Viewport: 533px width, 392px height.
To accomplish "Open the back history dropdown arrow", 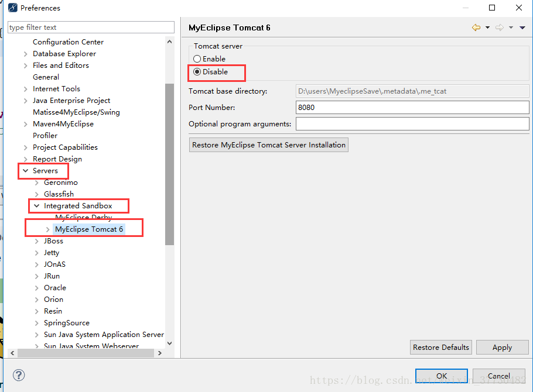I will tap(487, 27).
